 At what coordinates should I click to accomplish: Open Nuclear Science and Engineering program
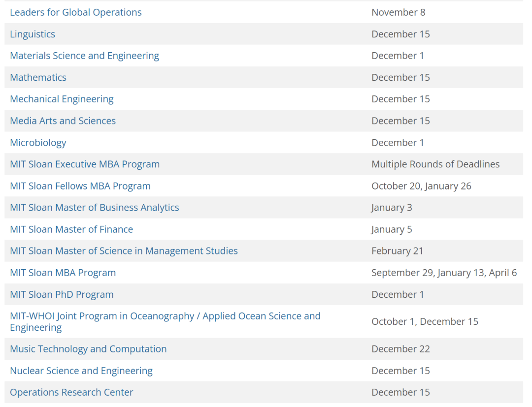click(81, 371)
